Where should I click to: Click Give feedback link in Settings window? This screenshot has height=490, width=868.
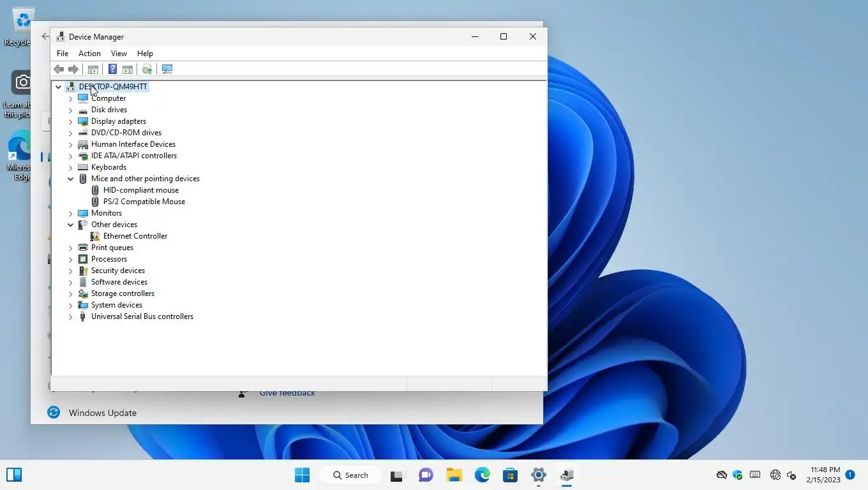pyautogui.click(x=287, y=394)
